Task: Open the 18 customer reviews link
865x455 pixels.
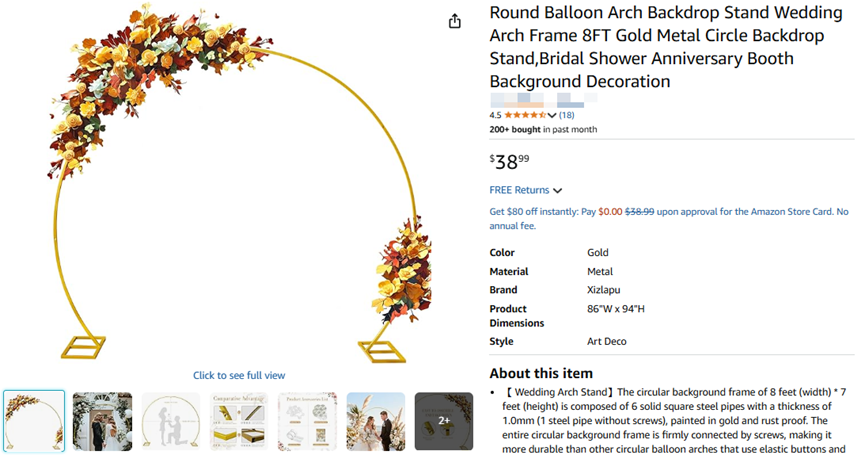Action: [x=566, y=115]
